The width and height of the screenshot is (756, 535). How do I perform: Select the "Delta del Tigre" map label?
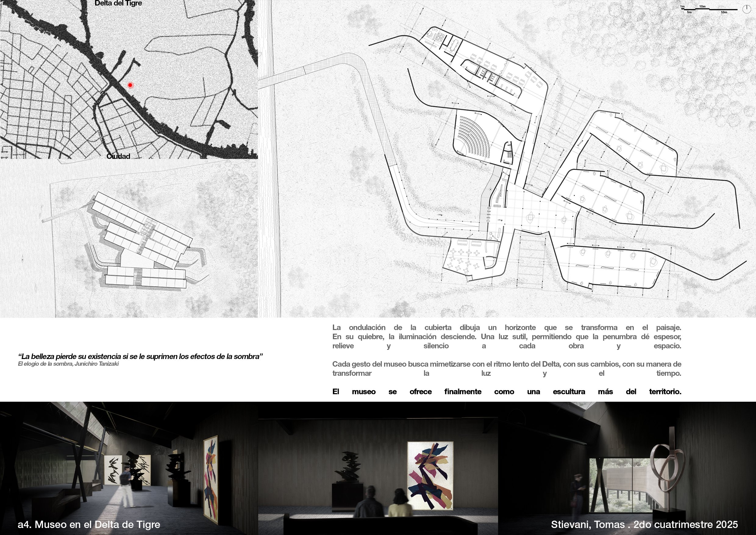[x=118, y=3]
